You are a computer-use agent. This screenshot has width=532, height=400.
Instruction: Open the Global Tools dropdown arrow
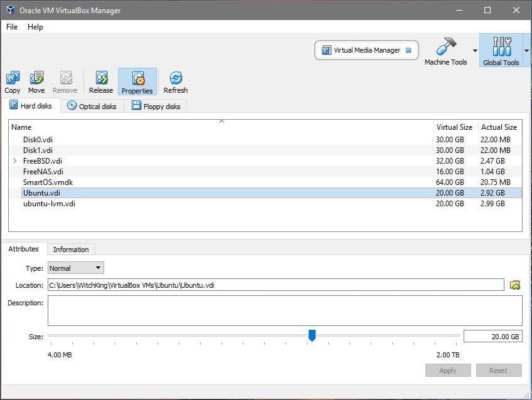[x=526, y=50]
